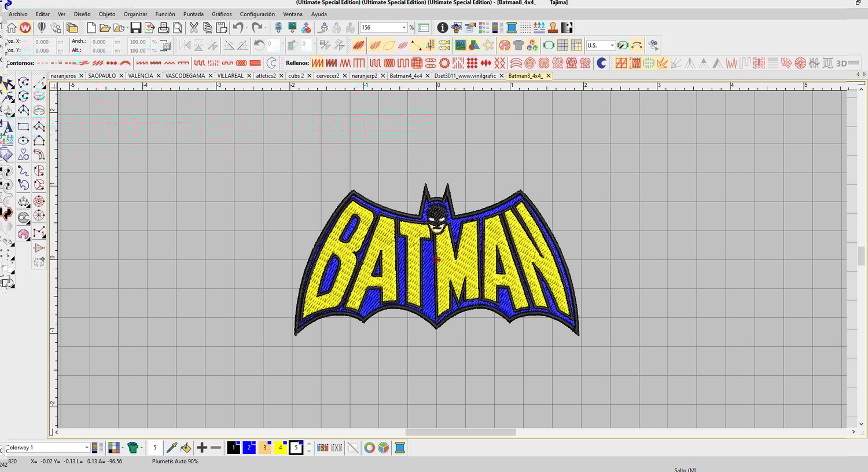Open the Ayuda menu

click(x=319, y=14)
